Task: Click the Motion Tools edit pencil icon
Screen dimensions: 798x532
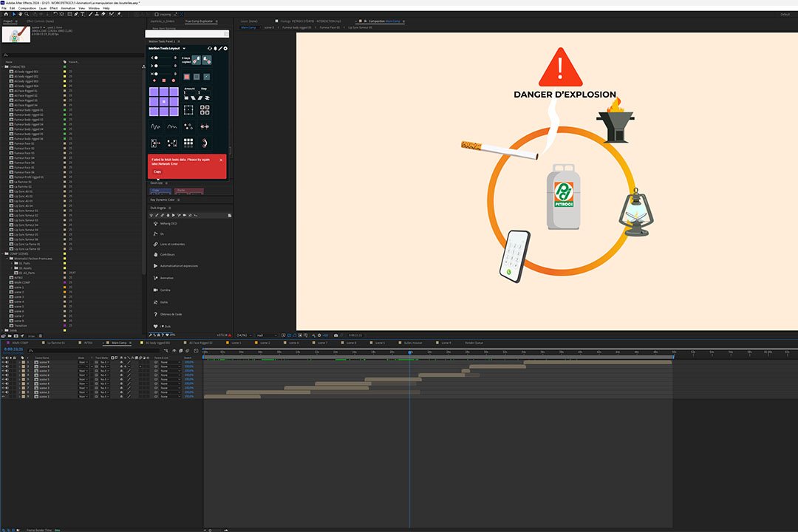Action: pos(220,48)
